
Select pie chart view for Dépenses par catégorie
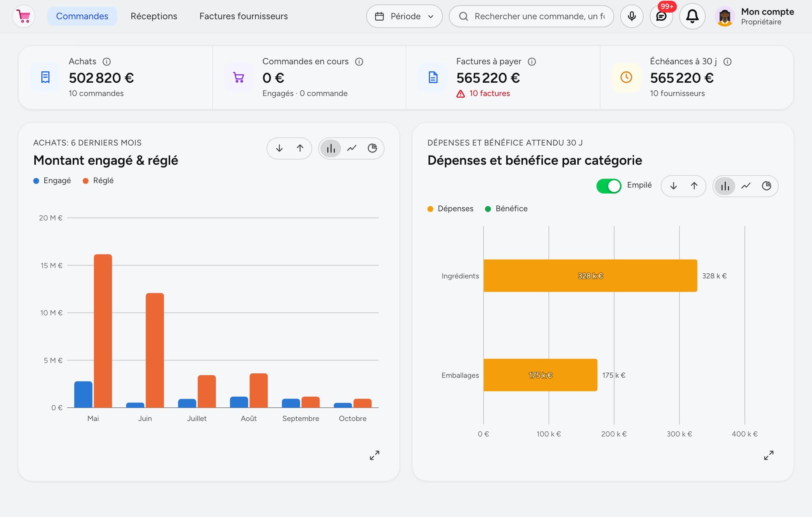pos(766,186)
